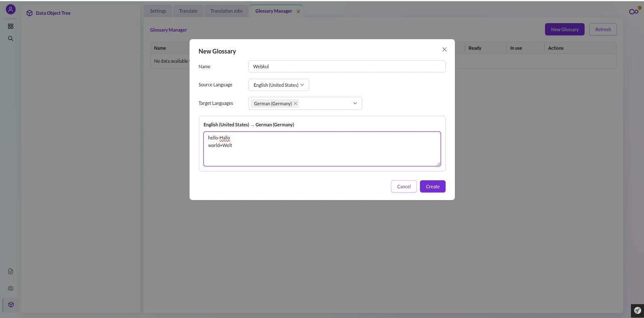644x318 pixels.
Task: Select the data object cube icon in sidebar
Action: point(11,305)
